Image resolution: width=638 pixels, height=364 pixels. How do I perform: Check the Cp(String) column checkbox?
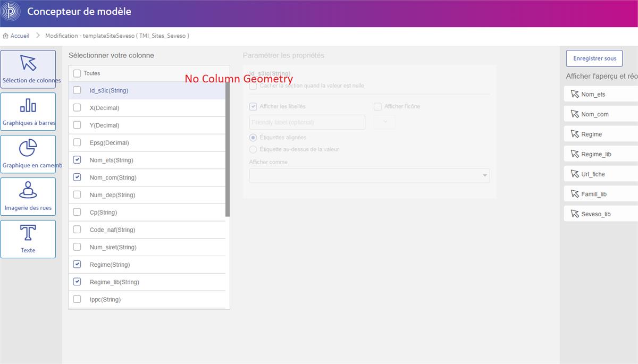(77, 213)
